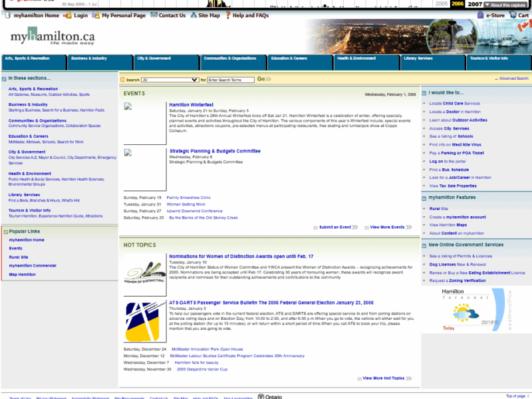Click the Cart icon
Image resolution: width=532 pixels, height=399 pixels.
click(513, 15)
